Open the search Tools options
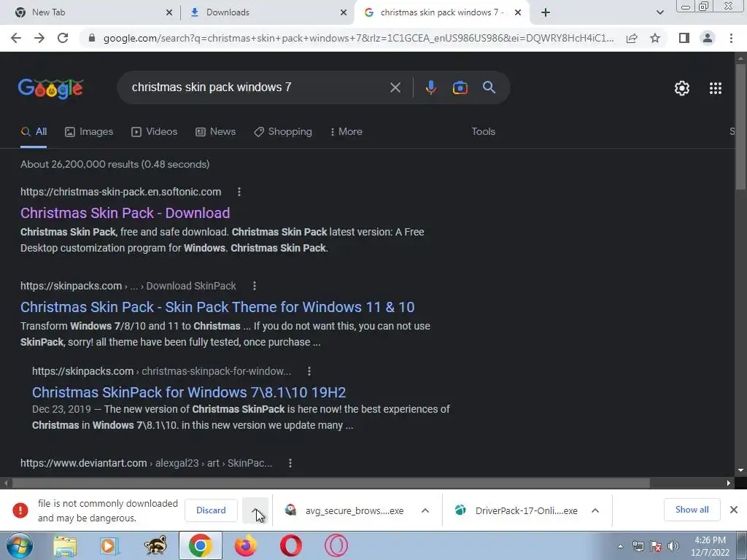This screenshot has width=747, height=560. click(x=483, y=132)
